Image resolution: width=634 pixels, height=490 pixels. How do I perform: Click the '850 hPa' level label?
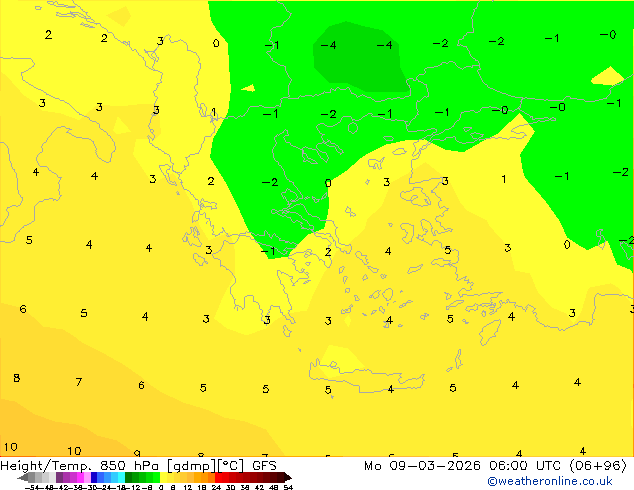coord(129,466)
